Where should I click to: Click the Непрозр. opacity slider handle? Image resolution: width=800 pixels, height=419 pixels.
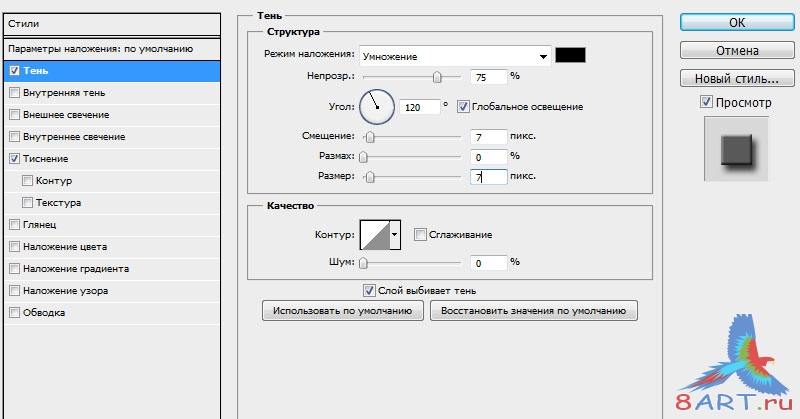tap(437, 77)
